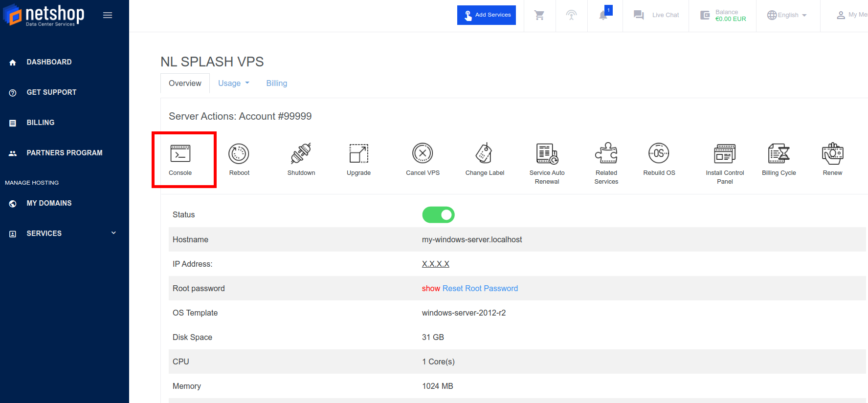The width and height of the screenshot is (868, 403).
Task: Open Change Label tag icon
Action: [484, 153]
